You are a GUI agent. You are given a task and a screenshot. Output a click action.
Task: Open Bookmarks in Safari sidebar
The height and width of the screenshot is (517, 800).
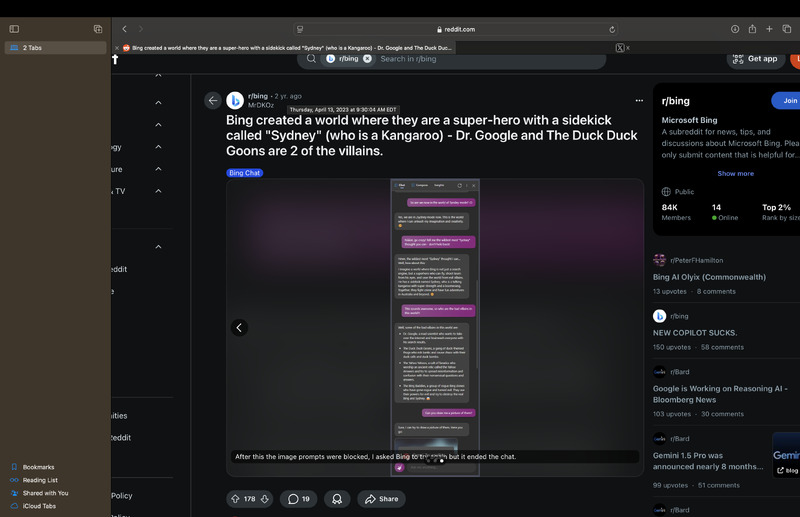click(x=39, y=467)
